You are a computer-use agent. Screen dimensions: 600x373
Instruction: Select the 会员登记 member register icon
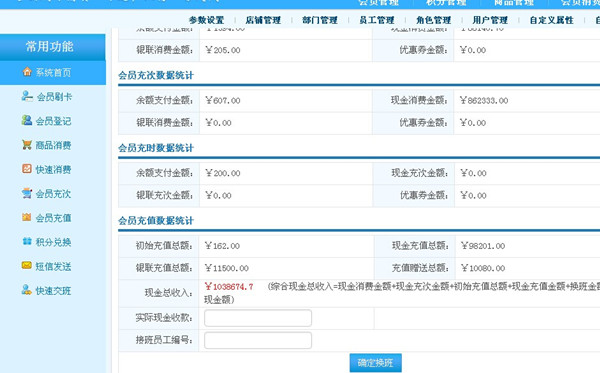coord(27,121)
